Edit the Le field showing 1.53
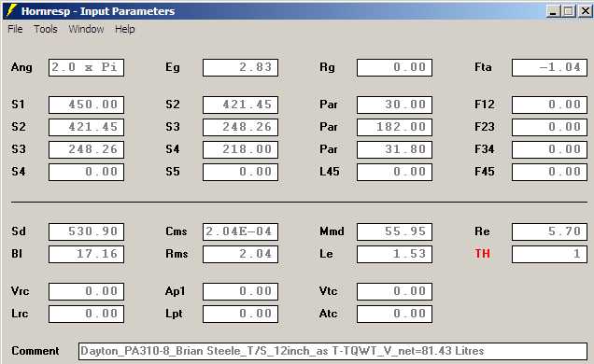This screenshot has height=364, width=594. [395, 254]
